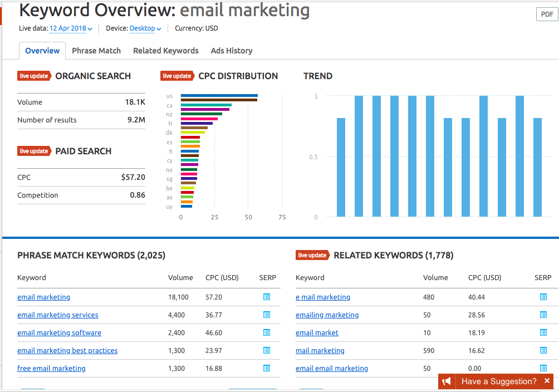This screenshot has width=559, height=392.
Task: Click the live update badge beside ORGANIC SEARCH
Action: click(x=34, y=76)
